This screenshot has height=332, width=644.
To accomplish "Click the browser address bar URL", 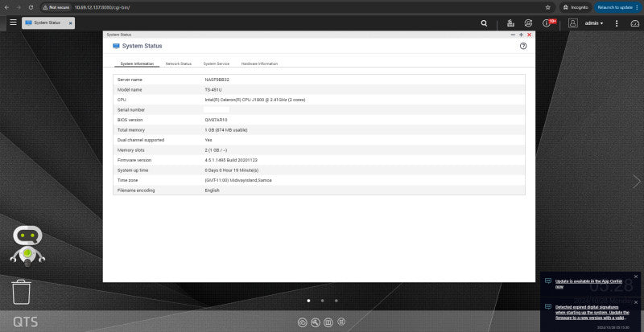I will pyautogui.click(x=102, y=7).
